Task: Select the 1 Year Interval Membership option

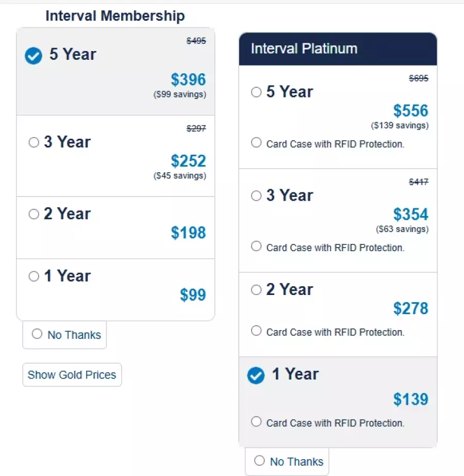Action: click(34, 276)
